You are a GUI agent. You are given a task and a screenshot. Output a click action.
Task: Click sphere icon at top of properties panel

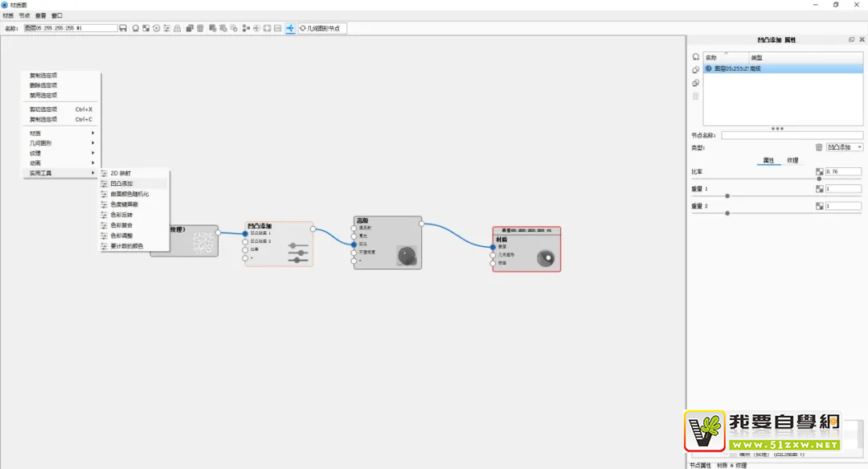point(695,57)
